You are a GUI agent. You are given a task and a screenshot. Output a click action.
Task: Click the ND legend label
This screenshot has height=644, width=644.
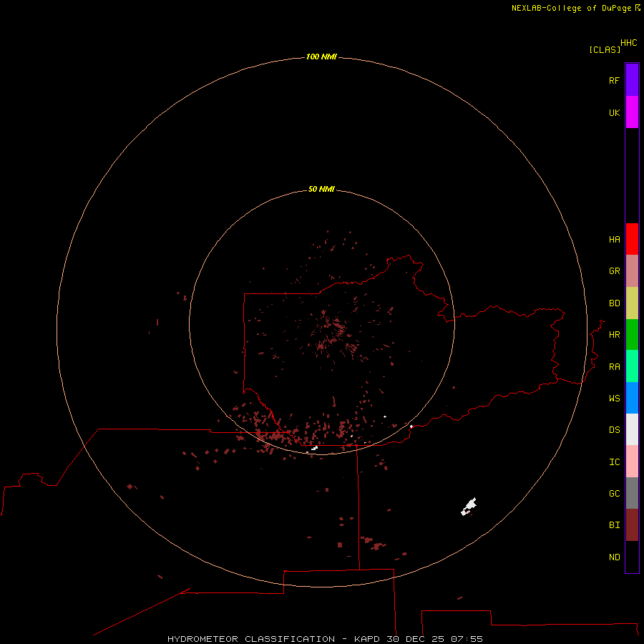coord(614,557)
